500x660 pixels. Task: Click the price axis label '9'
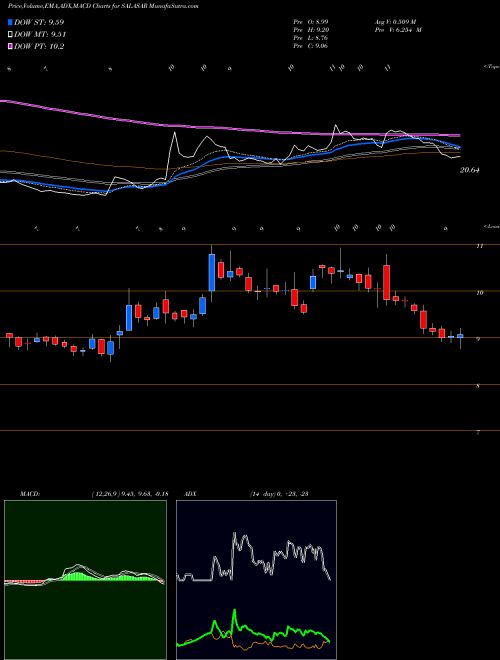(478, 339)
